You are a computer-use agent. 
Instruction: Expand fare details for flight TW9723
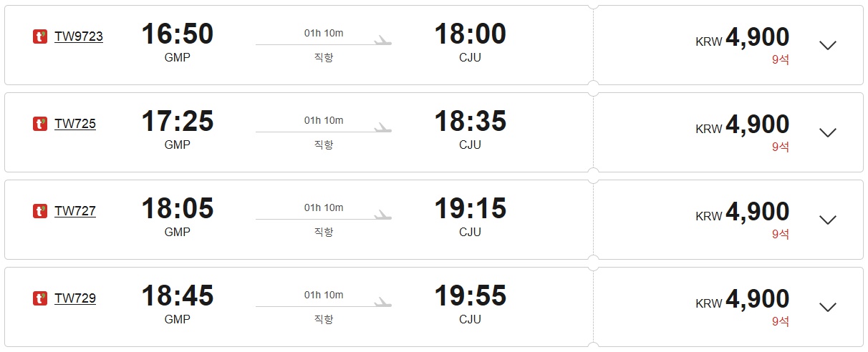click(828, 45)
